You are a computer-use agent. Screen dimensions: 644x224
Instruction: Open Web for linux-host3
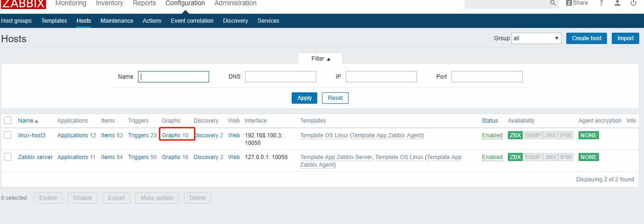pos(234,135)
